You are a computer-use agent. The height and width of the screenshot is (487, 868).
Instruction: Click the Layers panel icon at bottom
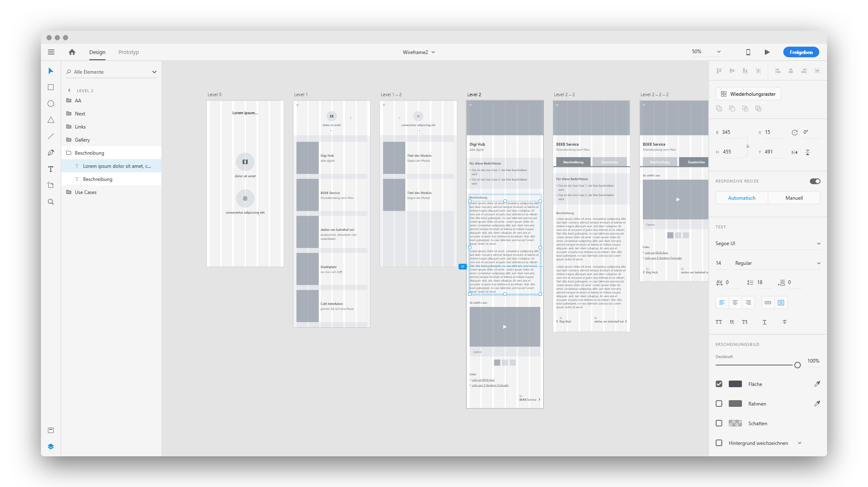[x=51, y=446]
